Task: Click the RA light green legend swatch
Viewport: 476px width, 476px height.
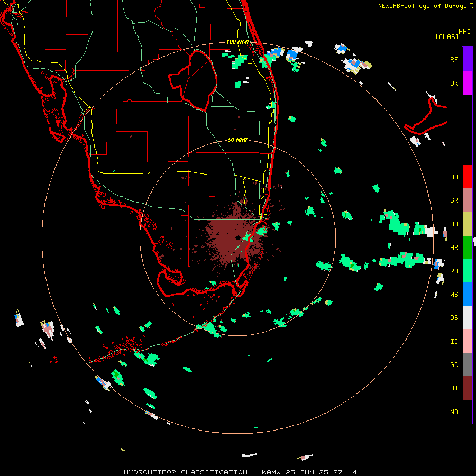Action: (467, 271)
